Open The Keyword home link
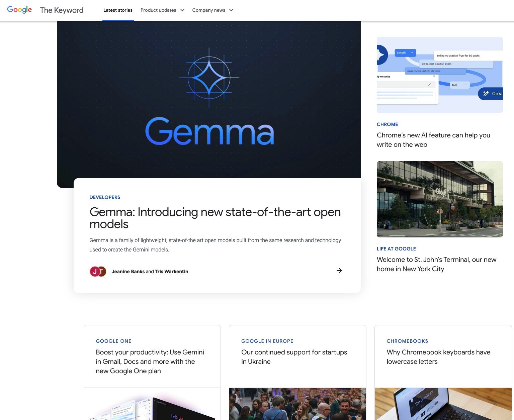 coord(62,10)
